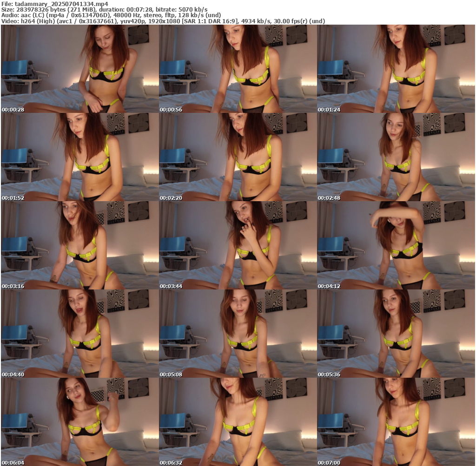
Task: Open the thumbnail at 00:04:12
Action: [396, 245]
